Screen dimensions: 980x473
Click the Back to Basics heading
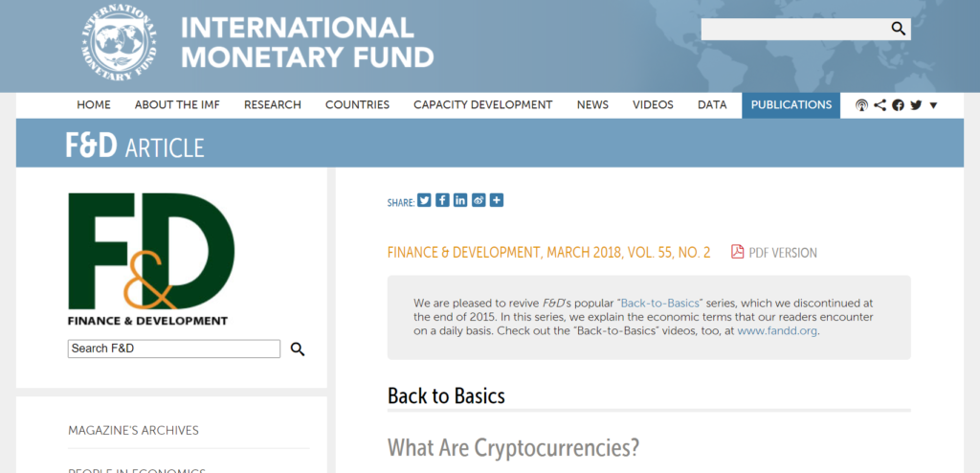(x=446, y=396)
